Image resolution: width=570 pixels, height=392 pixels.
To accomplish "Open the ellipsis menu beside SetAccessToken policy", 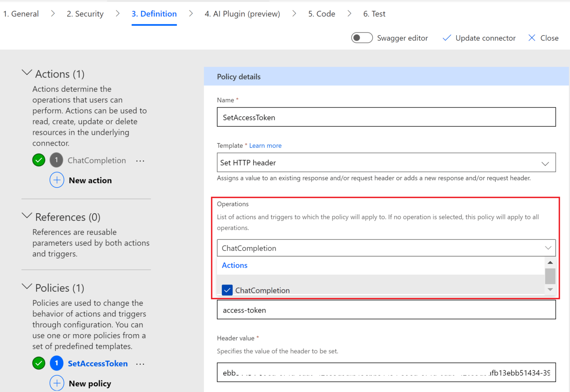I will (140, 364).
